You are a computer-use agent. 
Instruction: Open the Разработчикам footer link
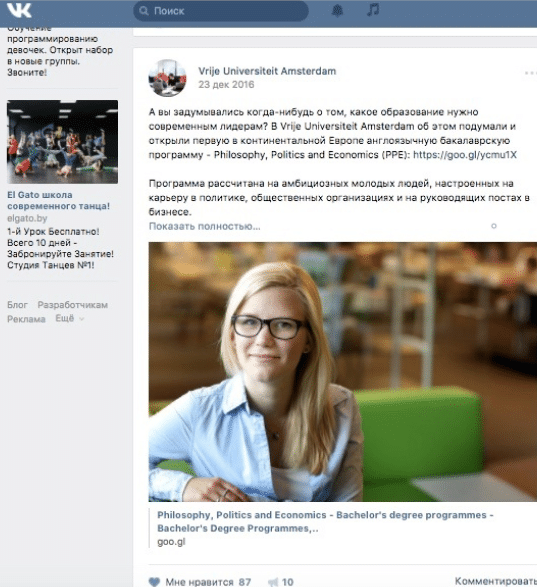73,305
